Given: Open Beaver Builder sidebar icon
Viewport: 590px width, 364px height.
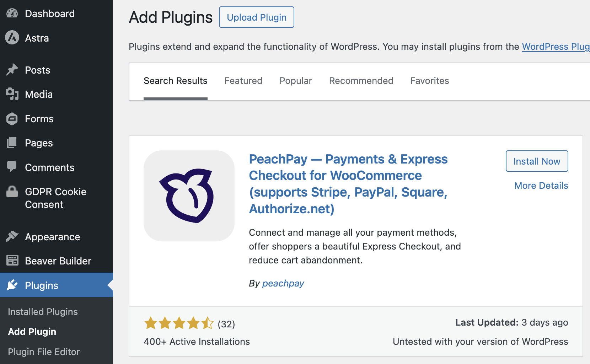Looking at the screenshot, I should (12, 261).
